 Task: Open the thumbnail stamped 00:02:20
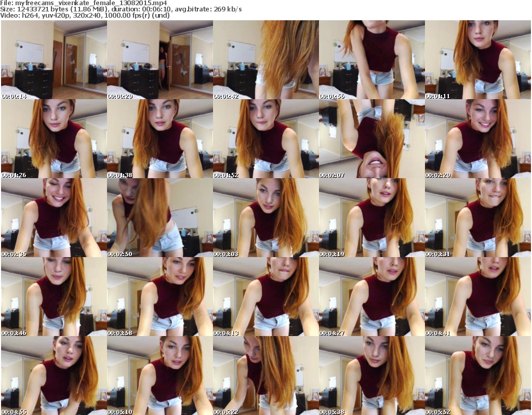pyautogui.click(x=478, y=139)
